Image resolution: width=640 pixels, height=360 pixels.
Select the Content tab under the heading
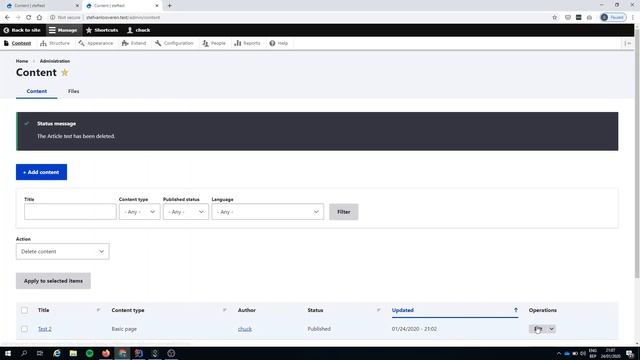point(37,91)
